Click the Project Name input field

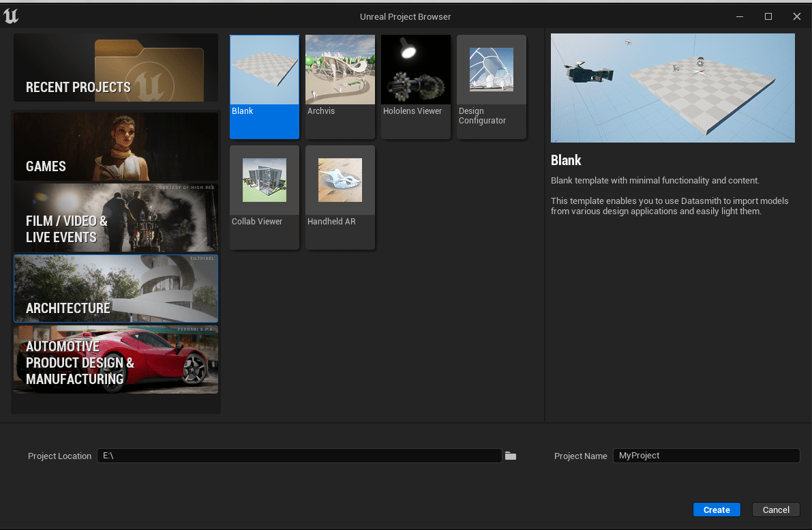pos(706,456)
